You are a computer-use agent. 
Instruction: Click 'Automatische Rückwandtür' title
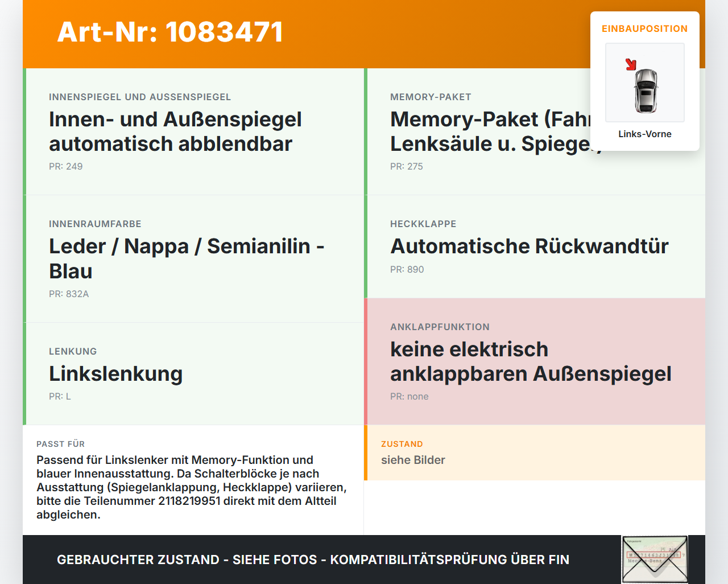pyautogui.click(x=530, y=246)
